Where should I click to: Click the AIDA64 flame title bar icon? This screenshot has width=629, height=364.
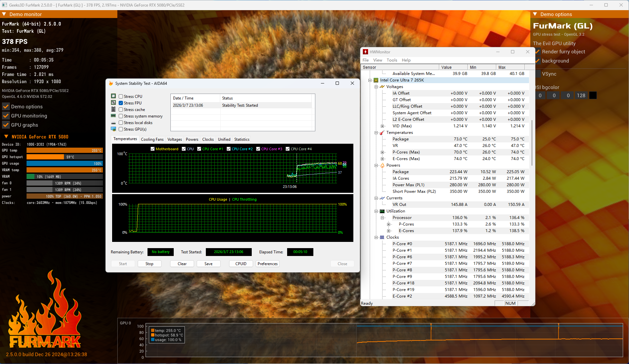[111, 83]
